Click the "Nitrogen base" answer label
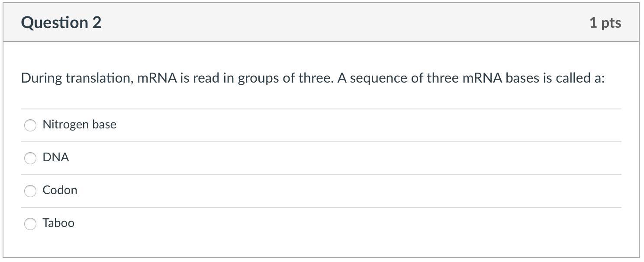644x262 pixels. pyautogui.click(x=79, y=125)
